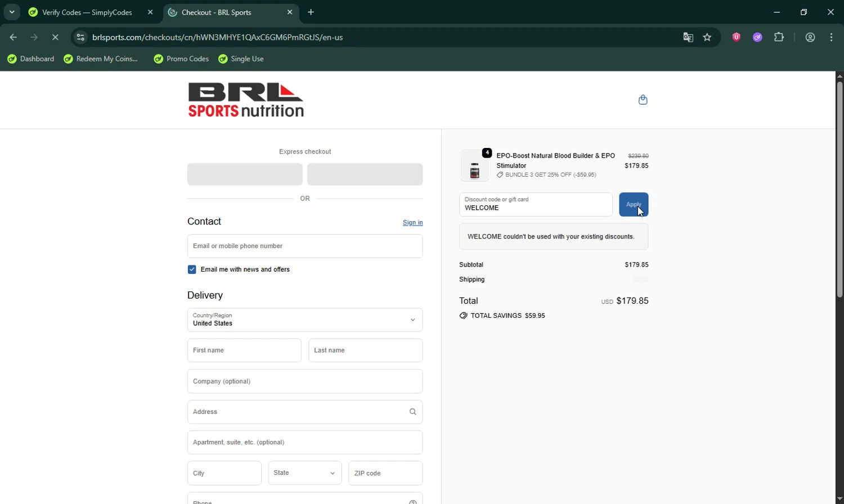This screenshot has height=504, width=844.
Task: Focus the discount code field
Action: tap(536, 204)
